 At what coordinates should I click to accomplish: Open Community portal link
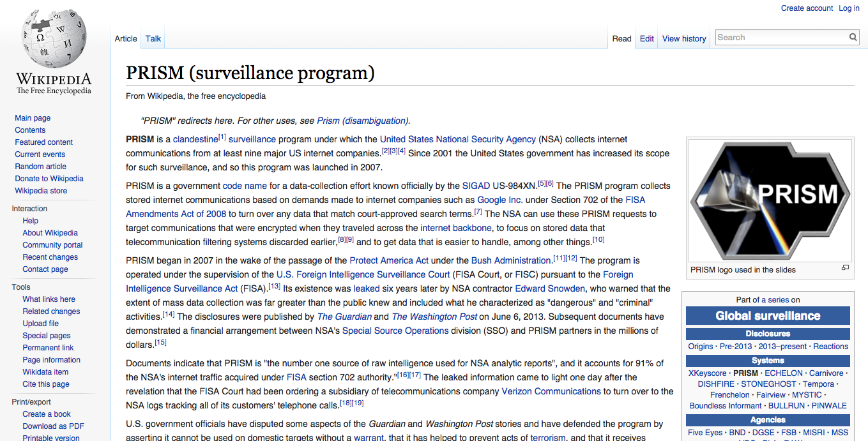tap(52, 245)
